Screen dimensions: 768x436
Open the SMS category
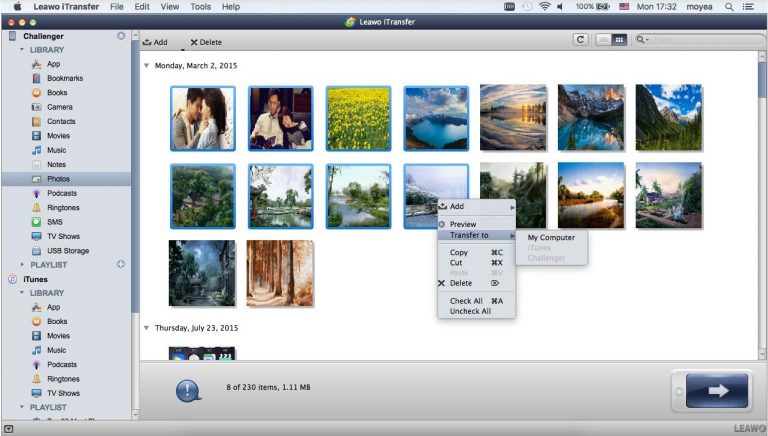point(54,222)
